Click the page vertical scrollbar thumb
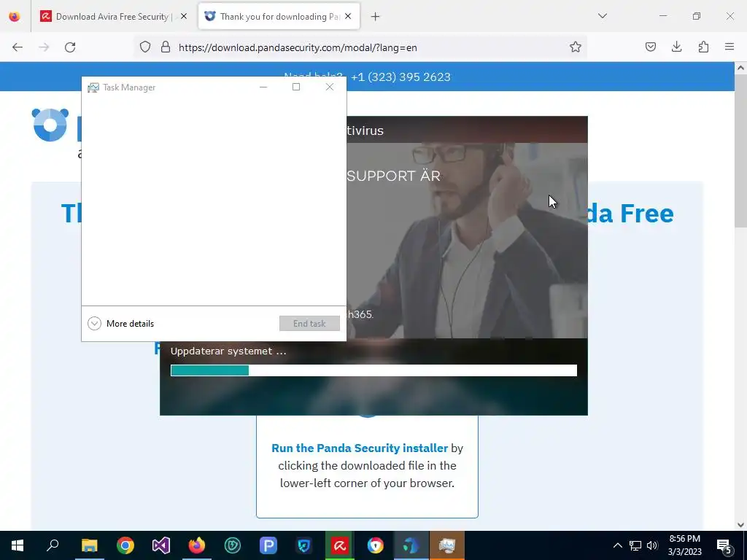The height and width of the screenshot is (560, 747). pyautogui.click(x=740, y=152)
